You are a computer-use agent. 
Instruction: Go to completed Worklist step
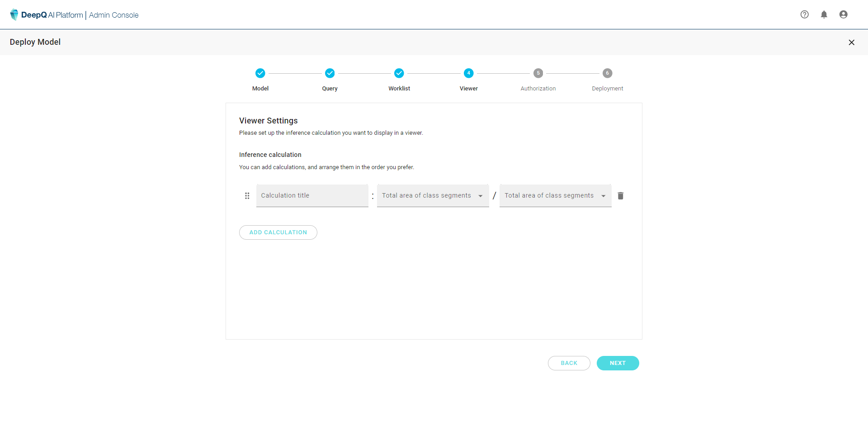399,73
